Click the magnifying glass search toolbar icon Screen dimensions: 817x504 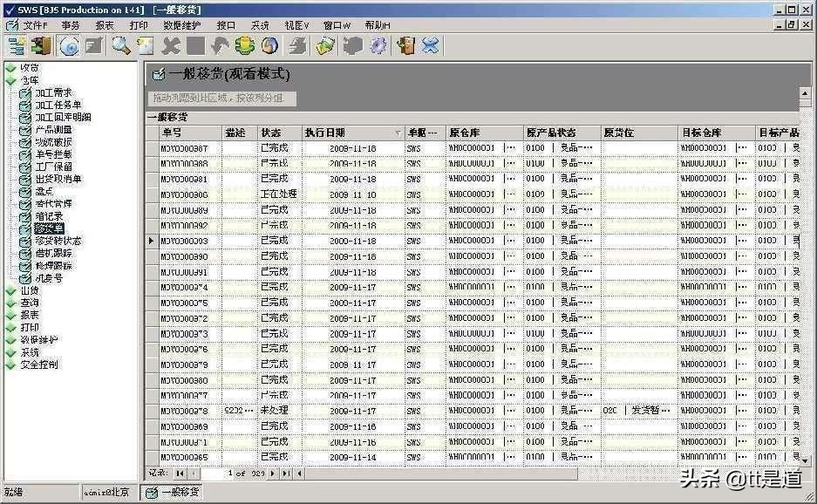[x=121, y=46]
